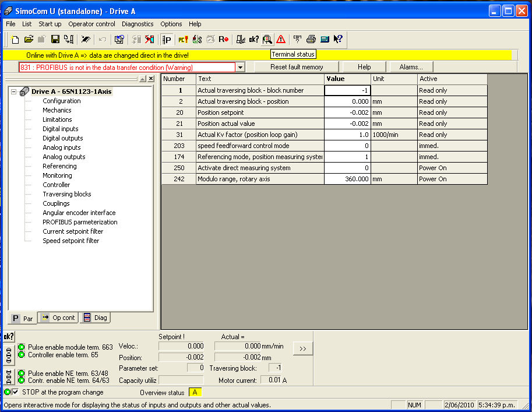Print using the printer toolbar icon
Viewport: 532px width, 412px height.
(x=311, y=40)
